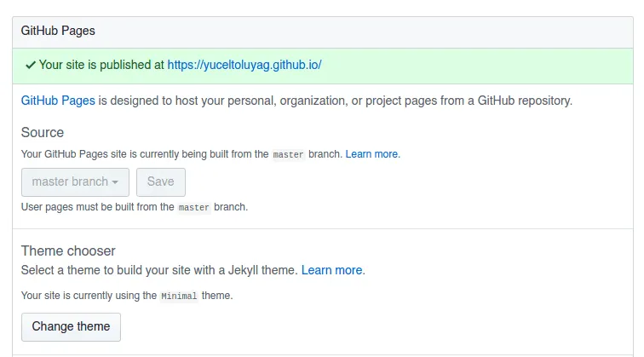The height and width of the screenshot is (357, 644).
Task: Click 'User pages must be built' note
Action: point(135,207)
